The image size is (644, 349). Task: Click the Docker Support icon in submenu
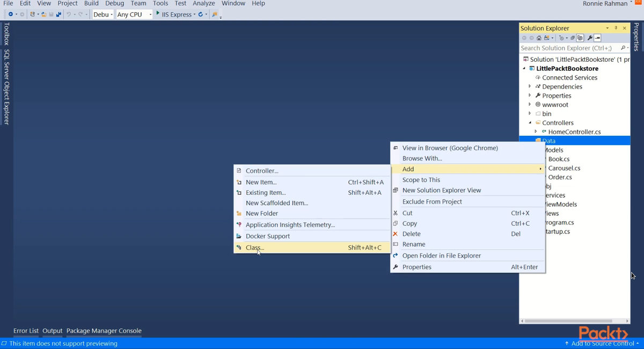pos(239,236)
